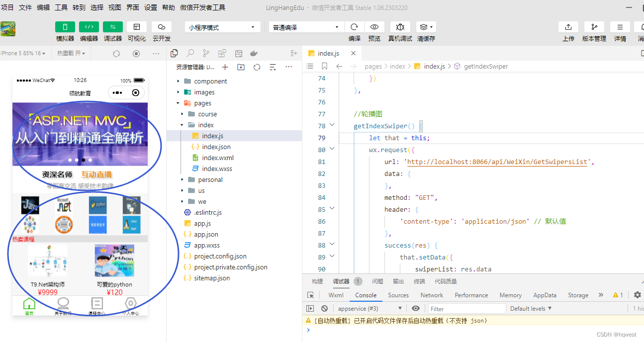The height and width of the screenshot is (342, 644).
Task: Click the new file plus icon
Action: (225, 67)
